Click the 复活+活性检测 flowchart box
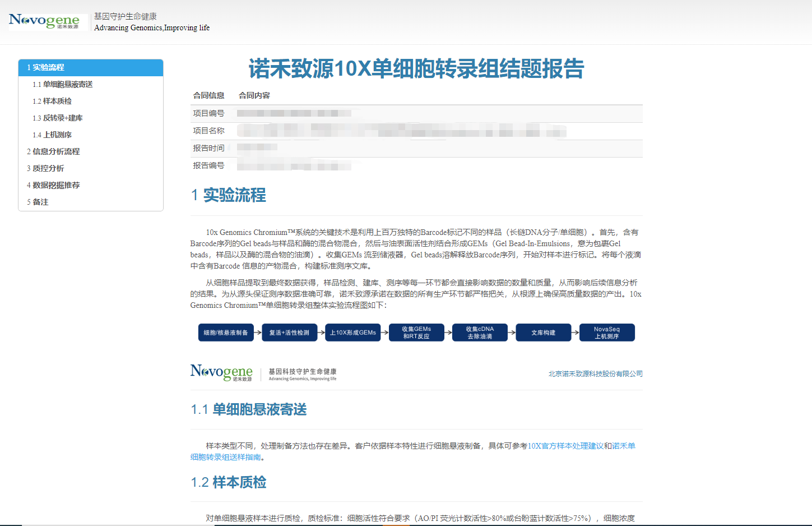The image size is (812, 526). pyautogui.click(x=289, y=333)
